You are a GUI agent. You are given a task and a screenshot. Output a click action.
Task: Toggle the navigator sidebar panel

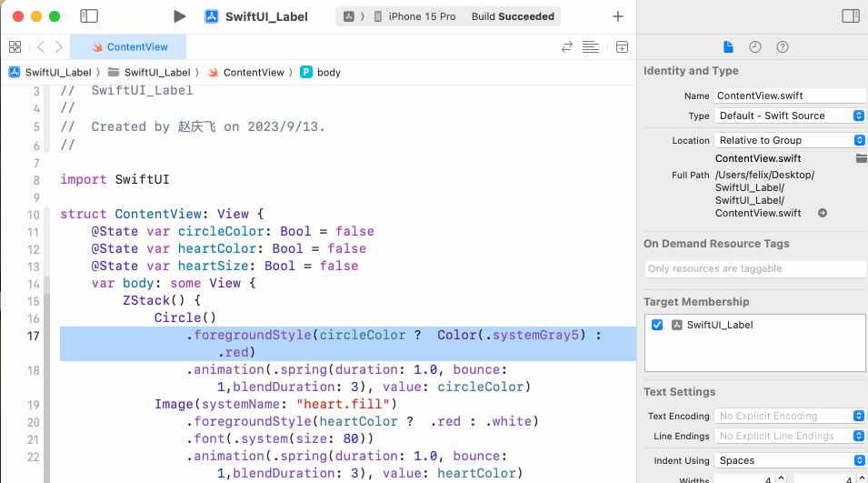click(89, 16)
